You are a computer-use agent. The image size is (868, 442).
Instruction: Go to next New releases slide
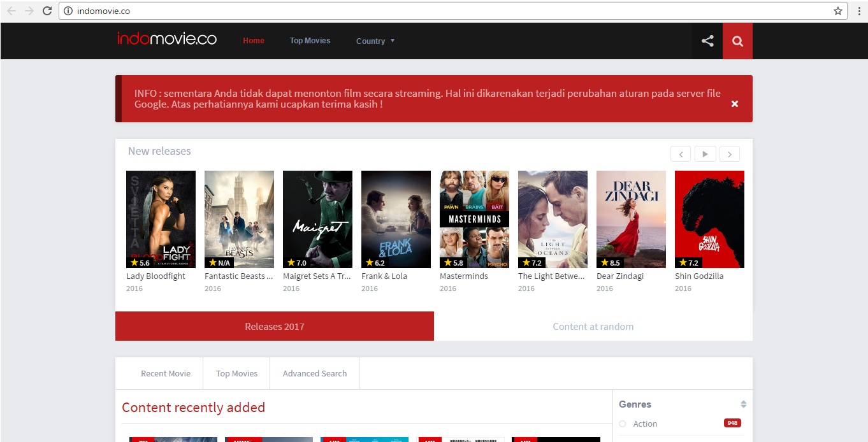(729, 154)
